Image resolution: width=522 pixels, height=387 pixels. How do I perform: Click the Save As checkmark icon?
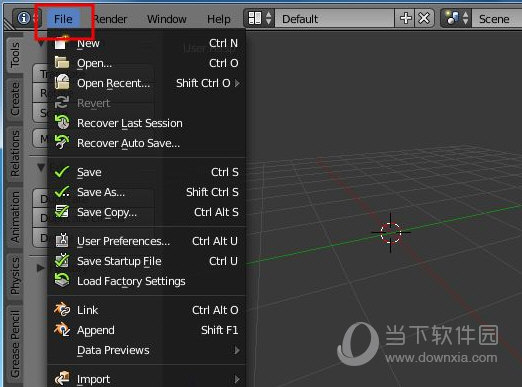(x=62, y=192)
